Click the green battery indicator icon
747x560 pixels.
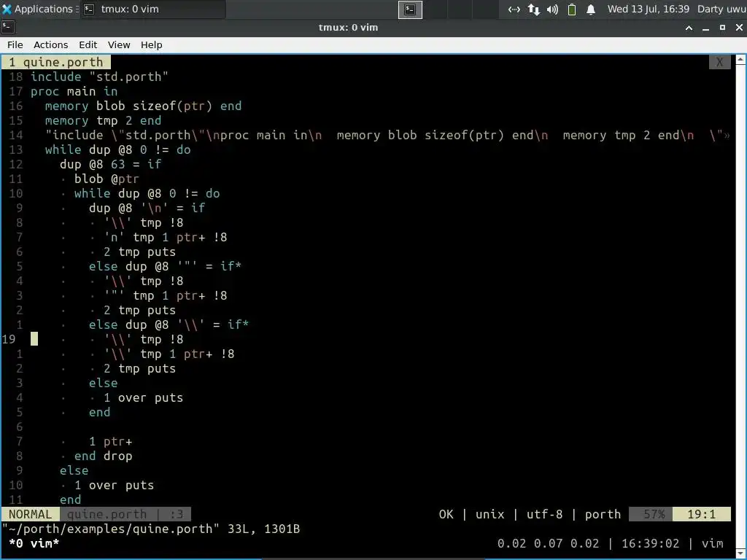coord(572,9)
